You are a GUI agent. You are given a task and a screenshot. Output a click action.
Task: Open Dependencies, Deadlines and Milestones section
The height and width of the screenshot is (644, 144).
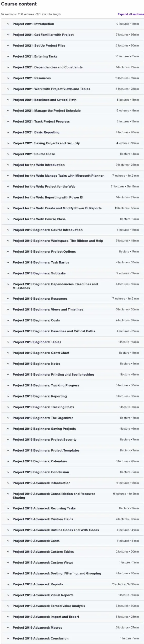point(72,286)
